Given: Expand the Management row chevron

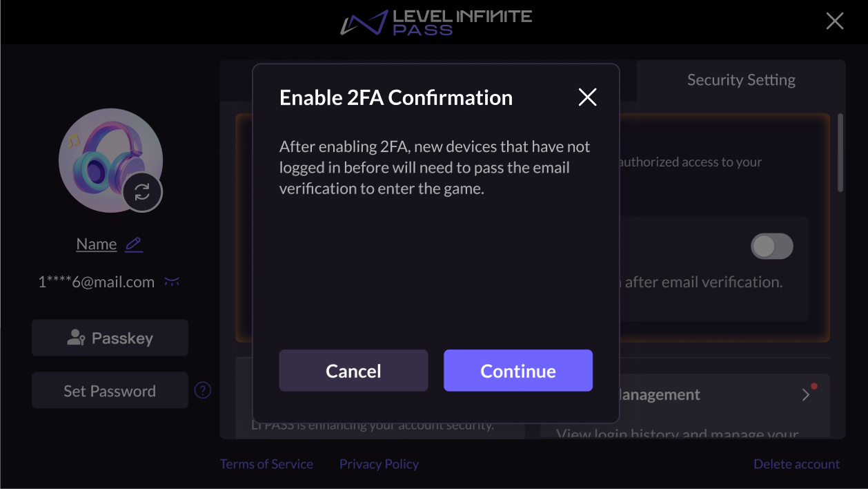Looking at the screenshot, I should coord(805,394).
